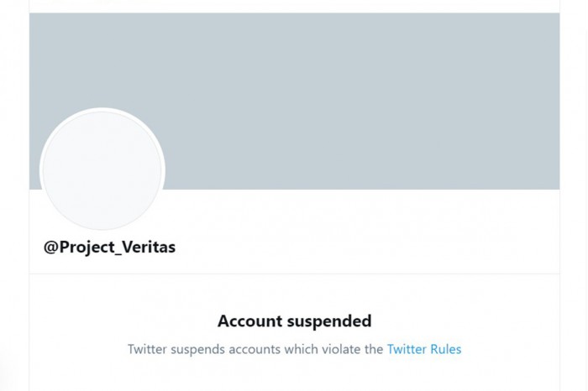Select the @Project_Veritas handle text
This screenshot has height=391, width=588.
point(109,248)
